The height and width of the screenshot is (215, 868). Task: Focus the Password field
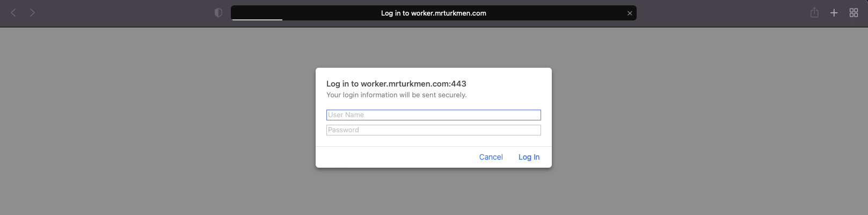434,130
